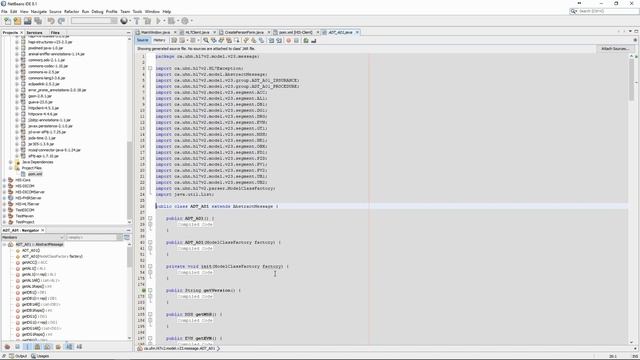Toggle the highlighted sort button in Navigator bottom bar
This screenshot has height=360, width=640.
tap(69, 347)
